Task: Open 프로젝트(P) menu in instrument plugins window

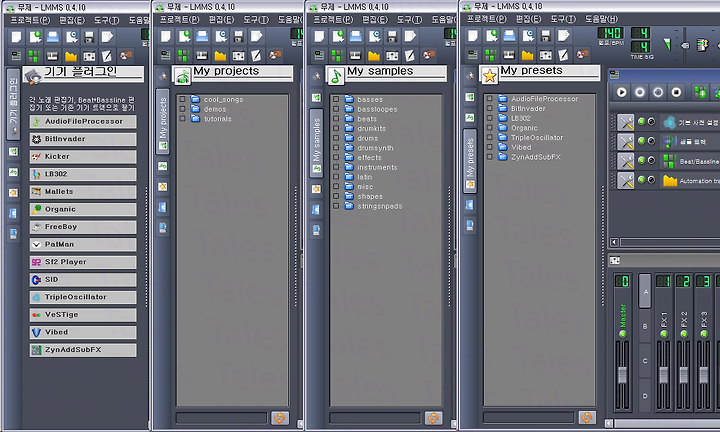Action: [x=30, y=20]
